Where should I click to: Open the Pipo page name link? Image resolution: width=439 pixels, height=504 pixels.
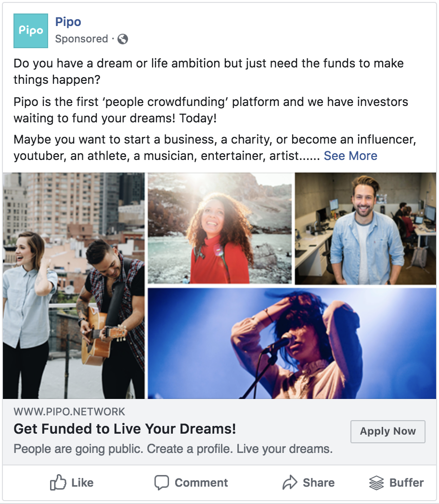pos(68,22)
